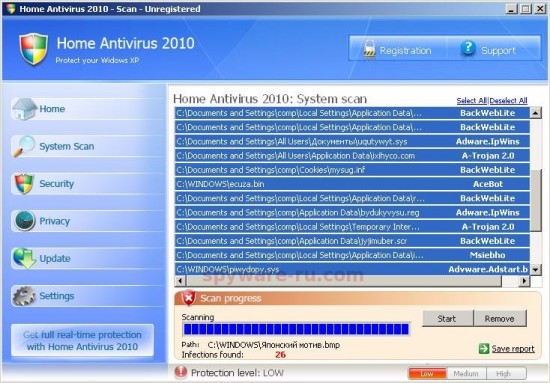
Task: Click the Select All link
Action: coord(472,101)
